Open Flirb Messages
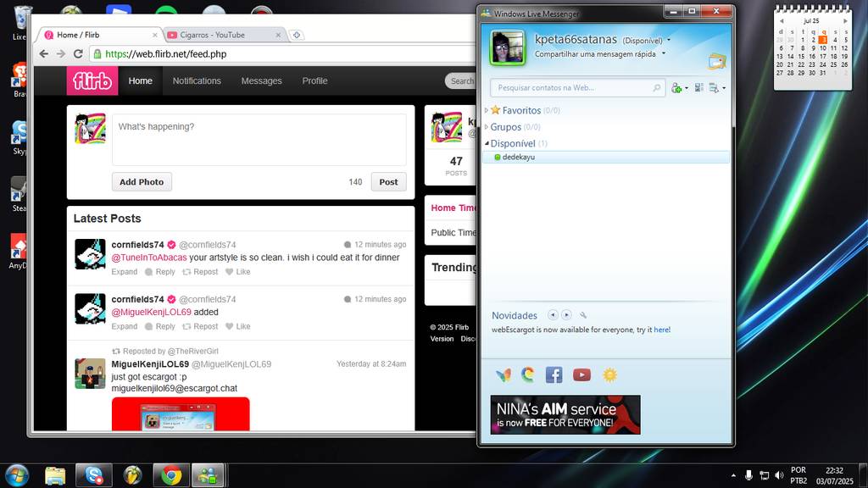 pyautogui.click(x=261, y=80)
